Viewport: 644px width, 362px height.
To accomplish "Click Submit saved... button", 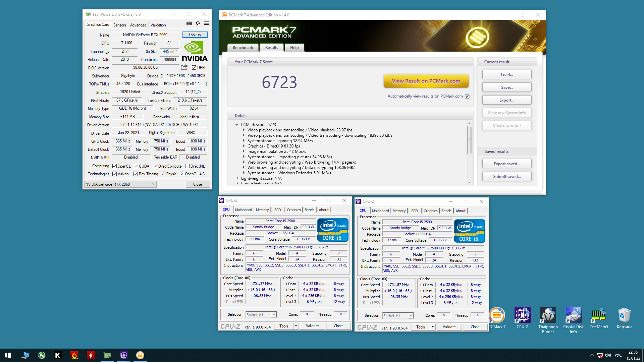I will (x=507, y=177).
